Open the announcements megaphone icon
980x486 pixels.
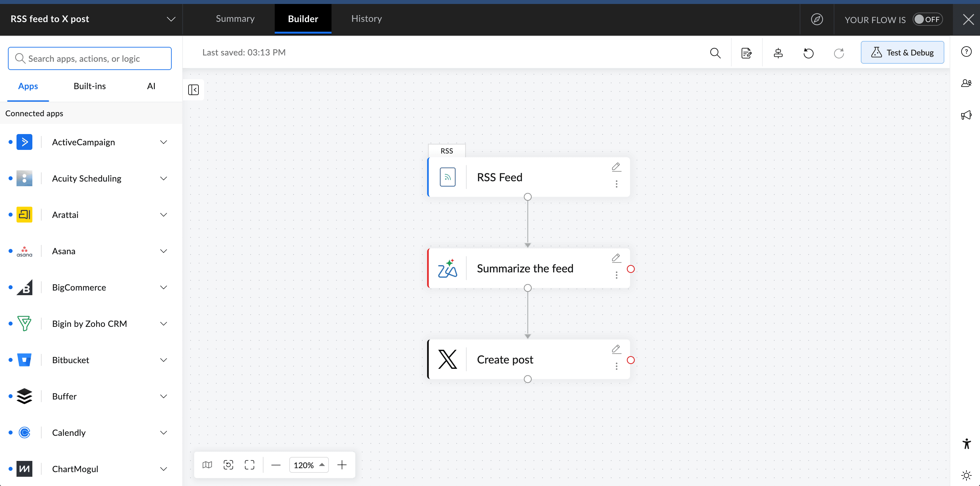pyautogui.click(x=966, y=115)
